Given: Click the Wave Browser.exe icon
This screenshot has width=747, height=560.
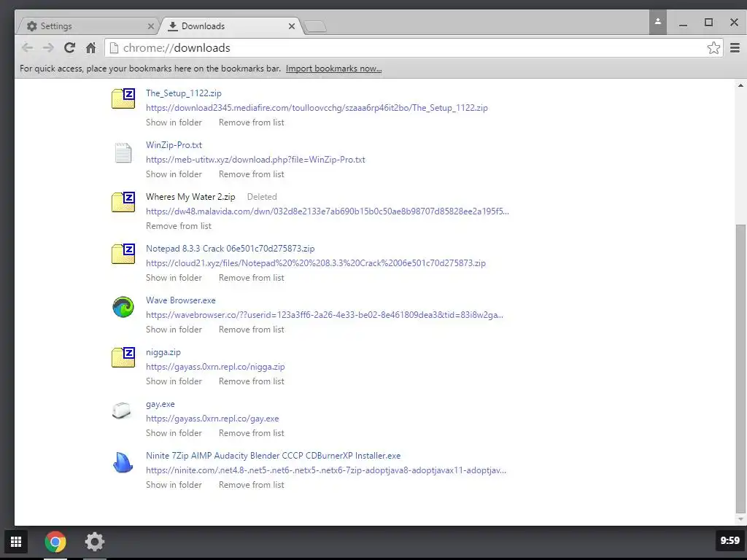Looking at the screenshot, I should [123, 307].
